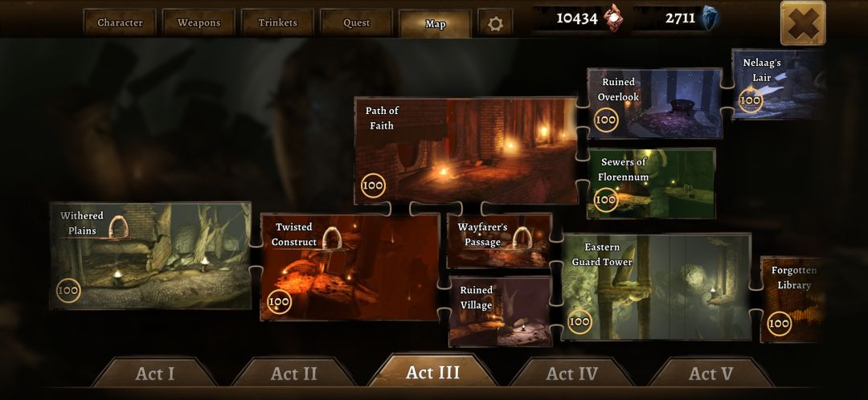Screen dimensions: 868x400
Task: Select Act V map
Action: coord(710,373)
